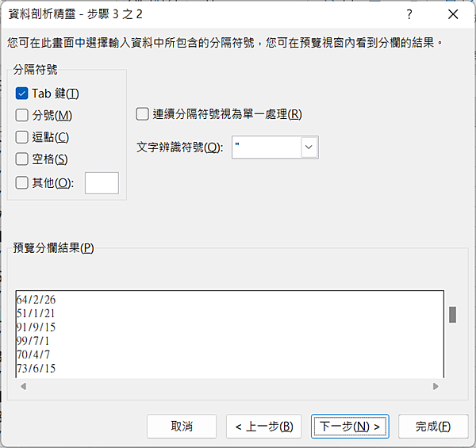The height and width of the screenshot is (448, 476).
Task: Enable the 分號 delimiter checkbox
Action: [22, 115]
